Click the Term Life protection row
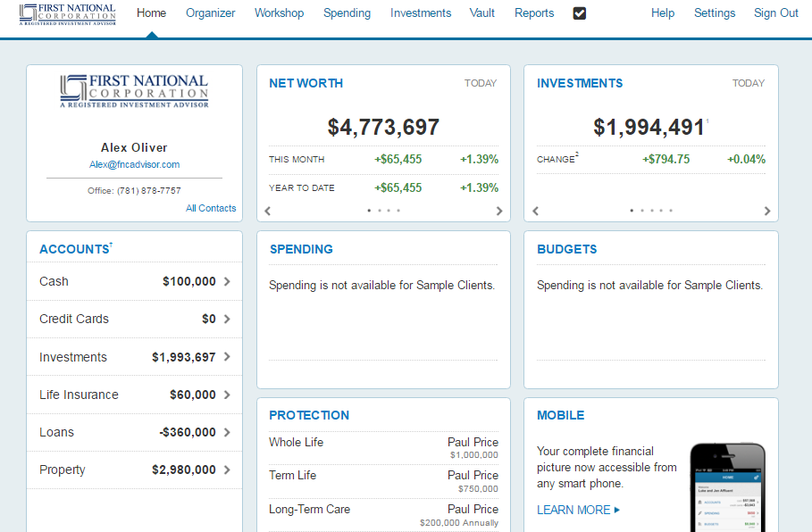The image size is (812, 532). point(383,481)
